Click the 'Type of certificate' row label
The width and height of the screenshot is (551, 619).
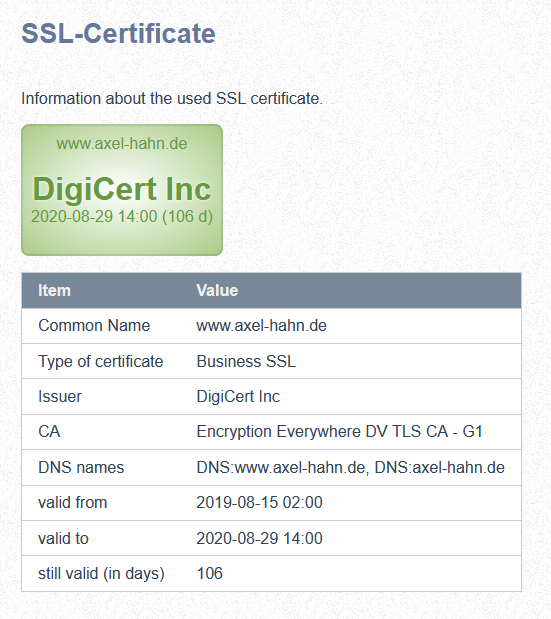[101, 361]
